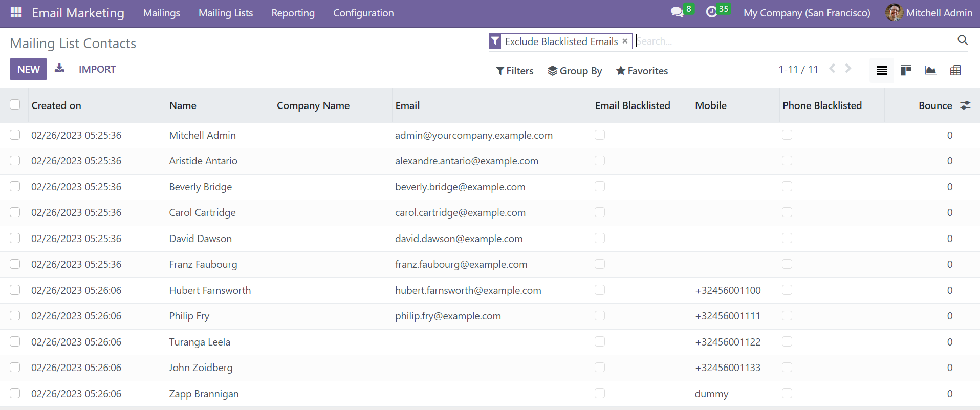980x410 pixels.
Task: Click the filter funnel icon in search facet
Action: tap(495, 41)
